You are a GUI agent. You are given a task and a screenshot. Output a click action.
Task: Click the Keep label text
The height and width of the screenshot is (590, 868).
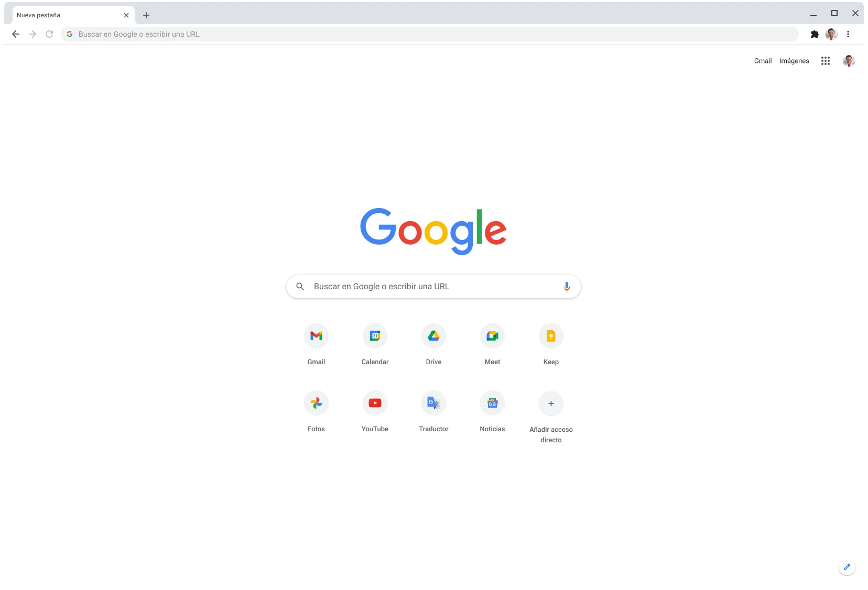(551, 362)
